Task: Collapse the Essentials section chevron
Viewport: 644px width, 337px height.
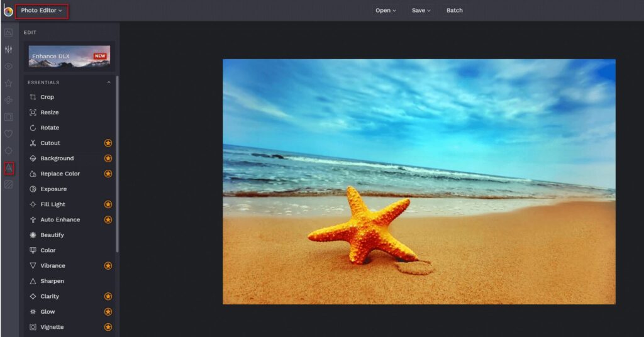Action: point(109,82)
